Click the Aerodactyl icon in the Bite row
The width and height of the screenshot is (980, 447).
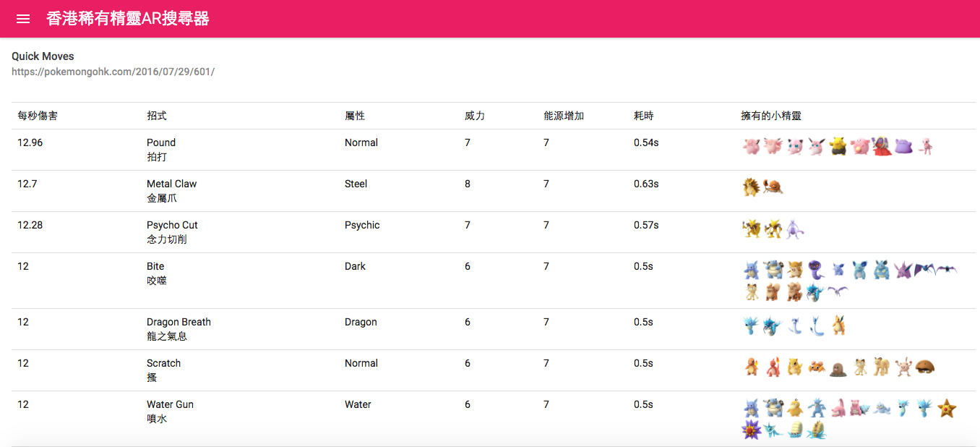coord(838,292)
